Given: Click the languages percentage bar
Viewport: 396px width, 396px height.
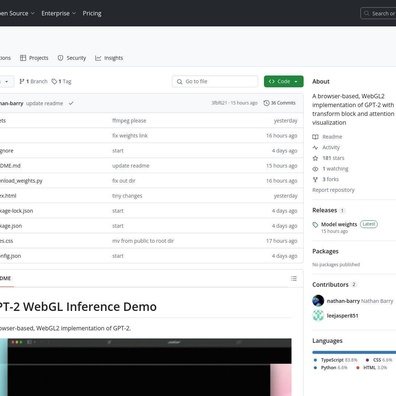Looking at the screenshot, I should click(x=354, y=352).
